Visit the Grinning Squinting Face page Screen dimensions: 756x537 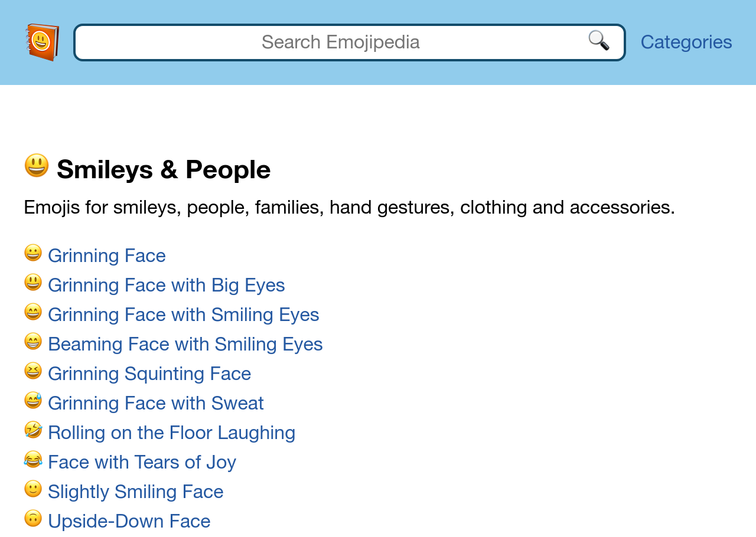pos(149,374)
